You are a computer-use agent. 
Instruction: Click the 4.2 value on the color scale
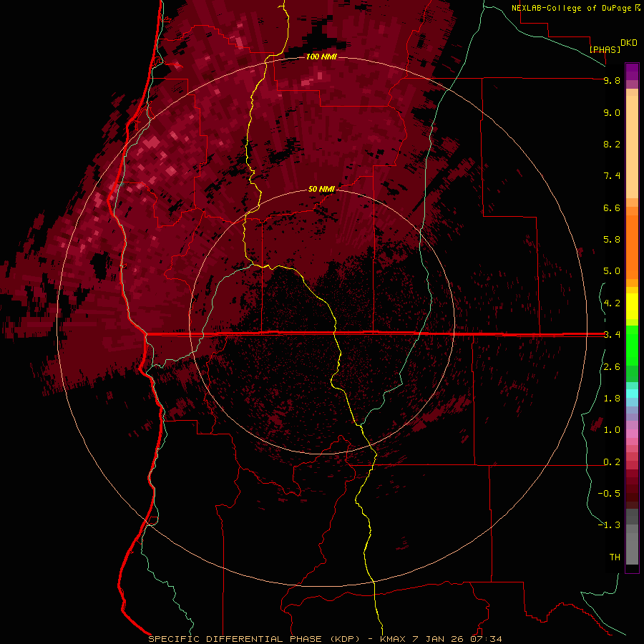pos(612,303)
